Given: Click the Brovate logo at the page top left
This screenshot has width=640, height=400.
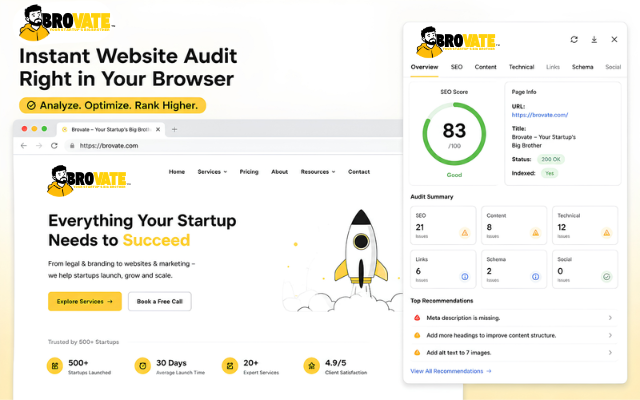Looking at the screenshot, I should tap(67, 23).
